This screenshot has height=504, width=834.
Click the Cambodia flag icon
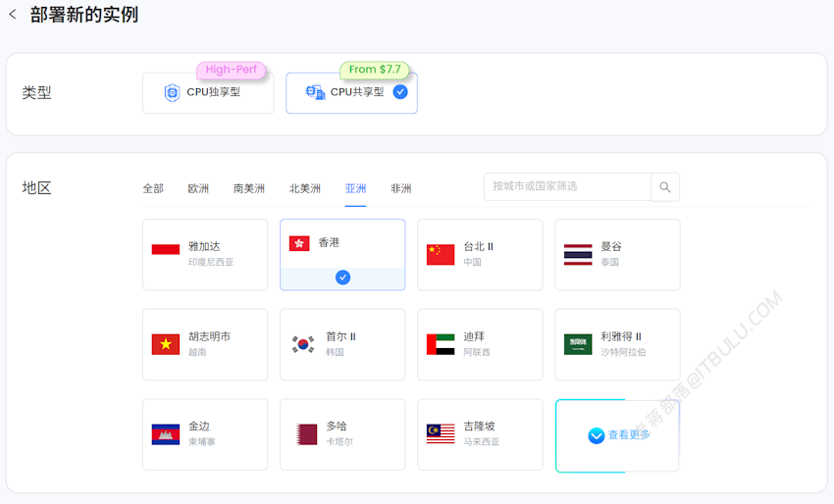[166, 434]
